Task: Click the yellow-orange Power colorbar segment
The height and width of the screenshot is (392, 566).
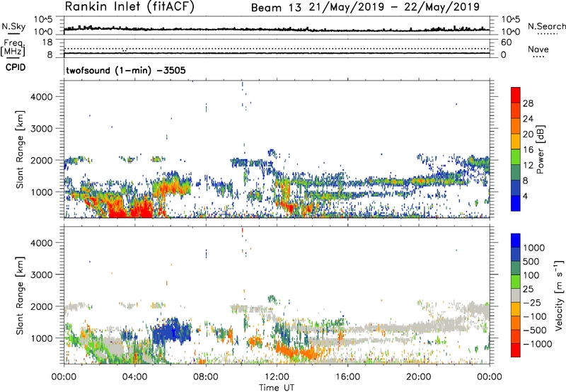Action: pos(516,141)
